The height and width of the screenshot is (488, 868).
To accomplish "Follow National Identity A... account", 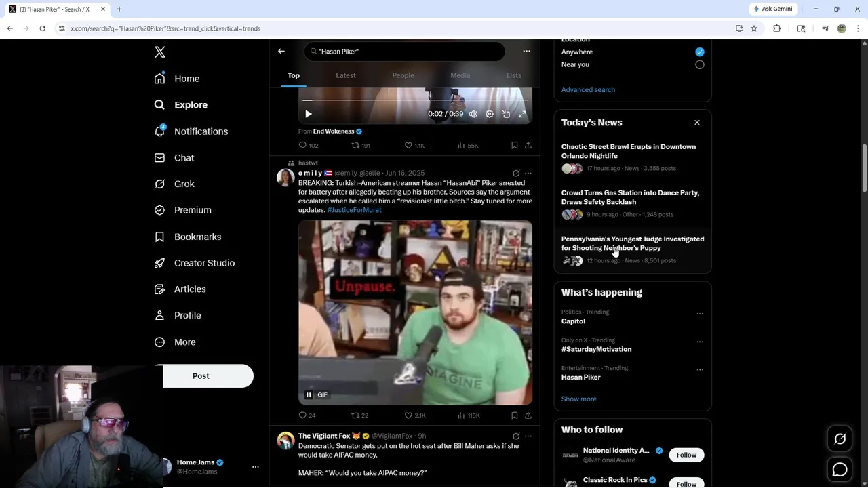I will click(x=686, y=455).
